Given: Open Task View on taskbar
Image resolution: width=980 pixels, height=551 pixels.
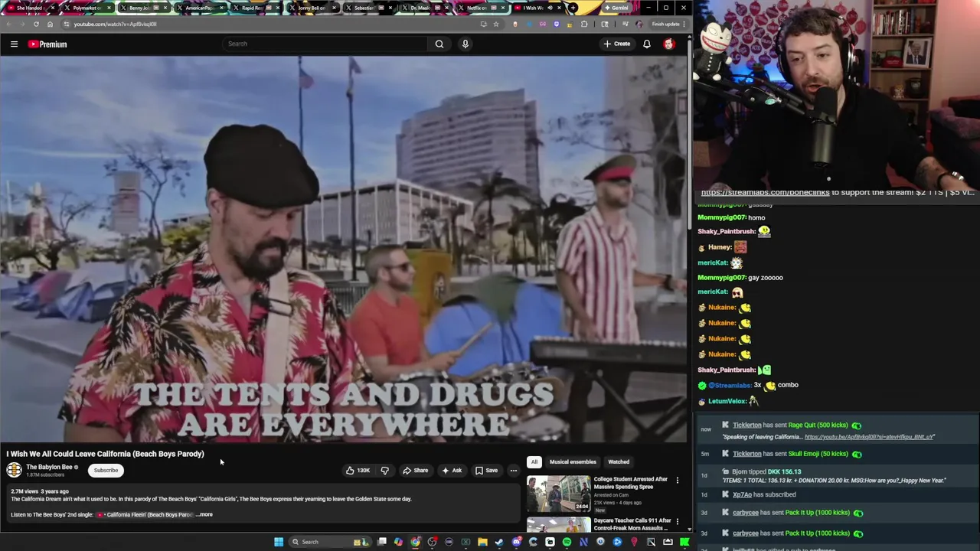Looking at the screenshot, I should (x=382, y=542).
